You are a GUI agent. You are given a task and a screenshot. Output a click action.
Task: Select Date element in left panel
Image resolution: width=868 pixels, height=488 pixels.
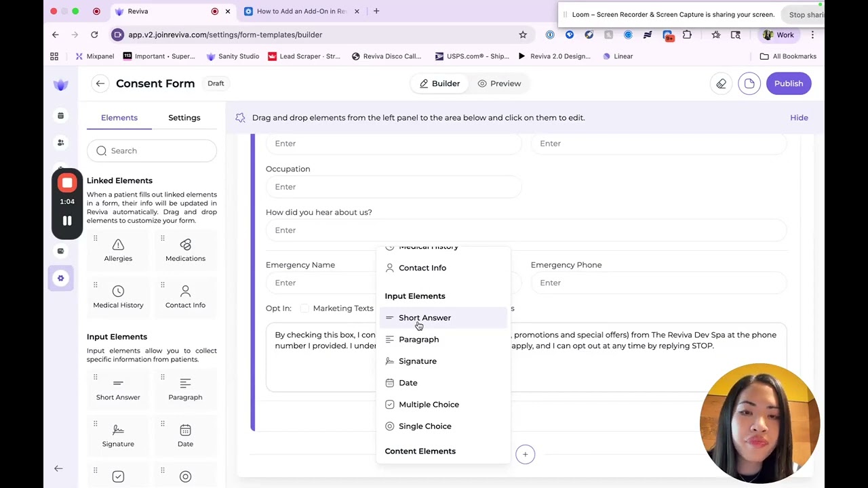point(185,436)
